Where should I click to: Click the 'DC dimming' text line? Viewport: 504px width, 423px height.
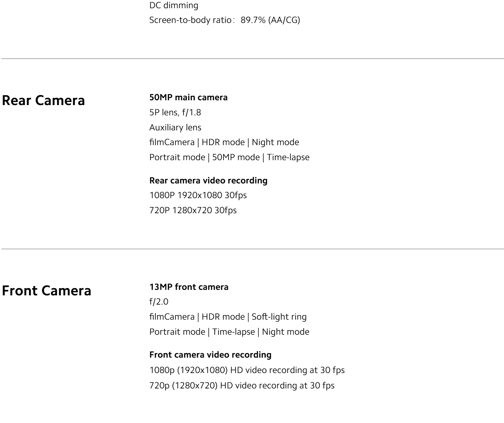pos(174,5)
